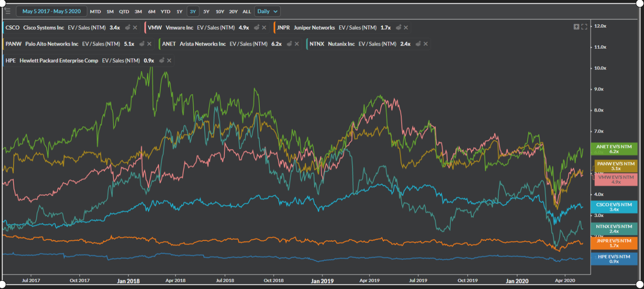
Task: Switch to the 10Y time range
Action: [x=220, y=12]
